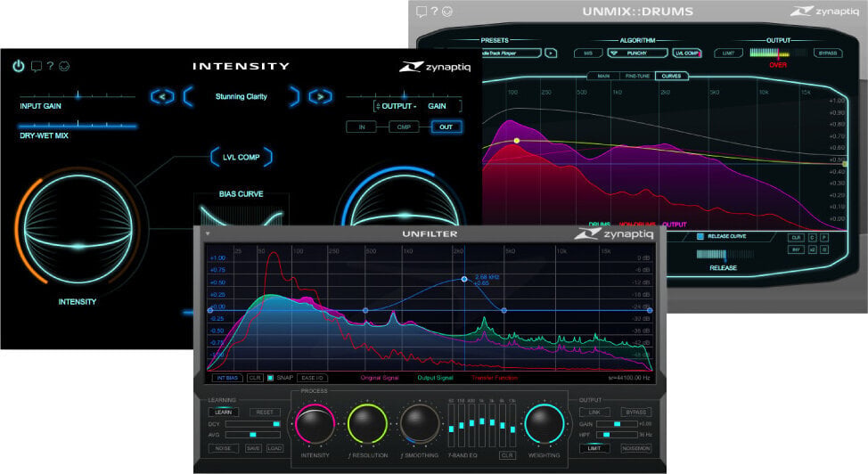868x474 pixels.
Task: Click NOISE button in Unfilter
Action: pos(224,448)
